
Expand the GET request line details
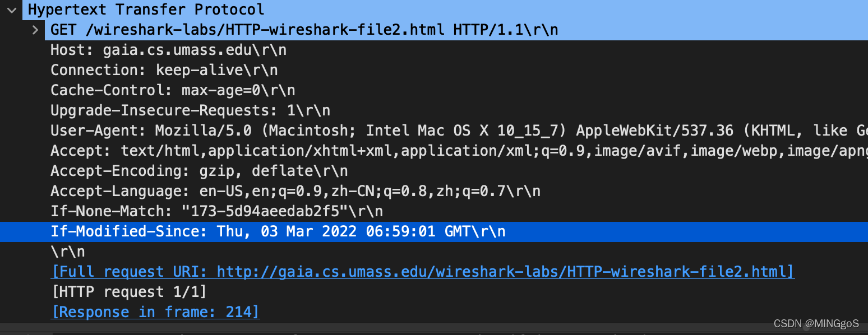pos(35,29)
